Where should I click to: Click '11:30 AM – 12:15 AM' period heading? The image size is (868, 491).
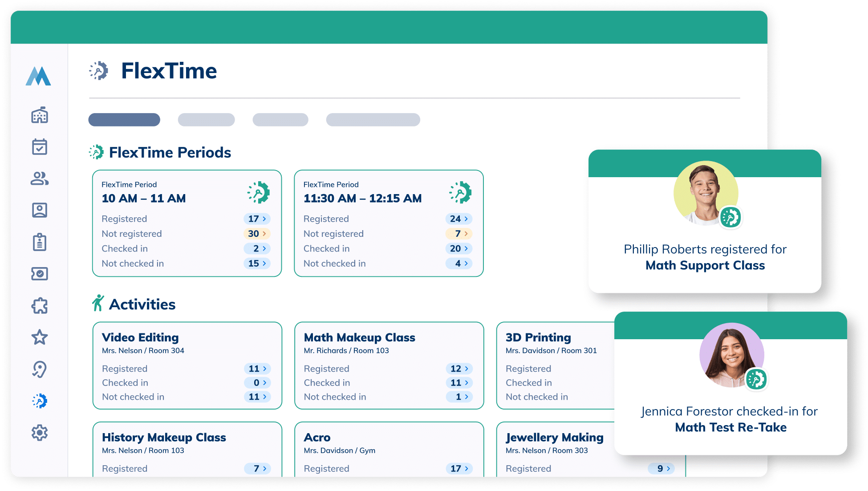pyautogui.click(x=362, y=199)
